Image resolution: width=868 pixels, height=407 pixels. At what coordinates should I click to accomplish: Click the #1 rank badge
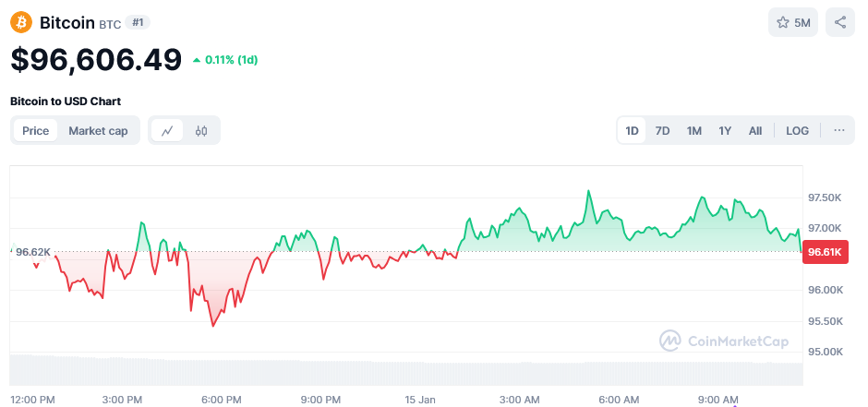(x=138, y=23)
